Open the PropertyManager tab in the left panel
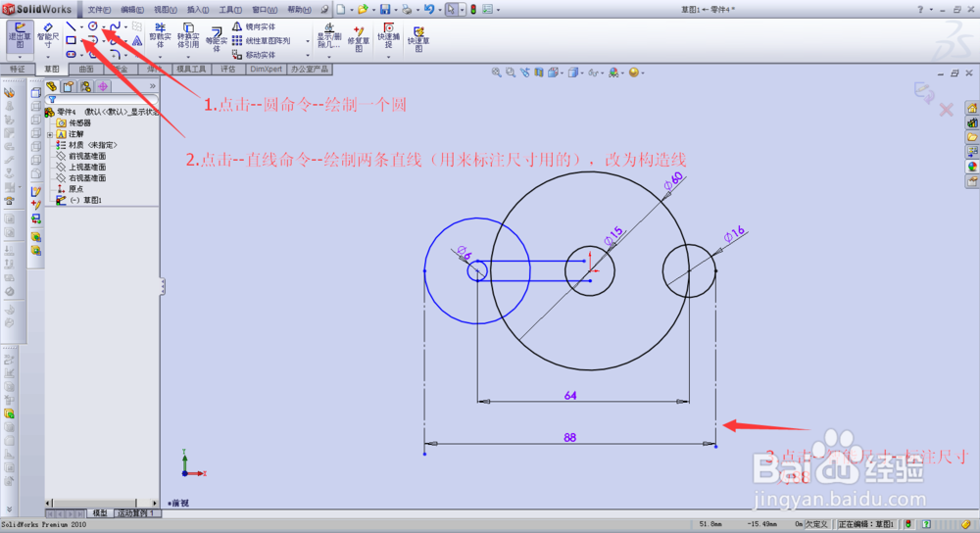Screen dimensions: 980x533 (x=69, y=86)
